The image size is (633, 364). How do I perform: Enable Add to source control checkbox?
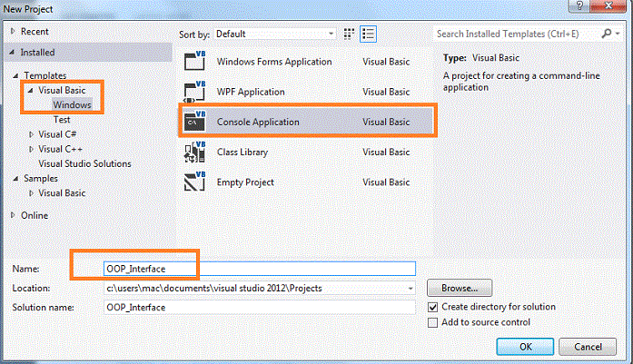433,322
